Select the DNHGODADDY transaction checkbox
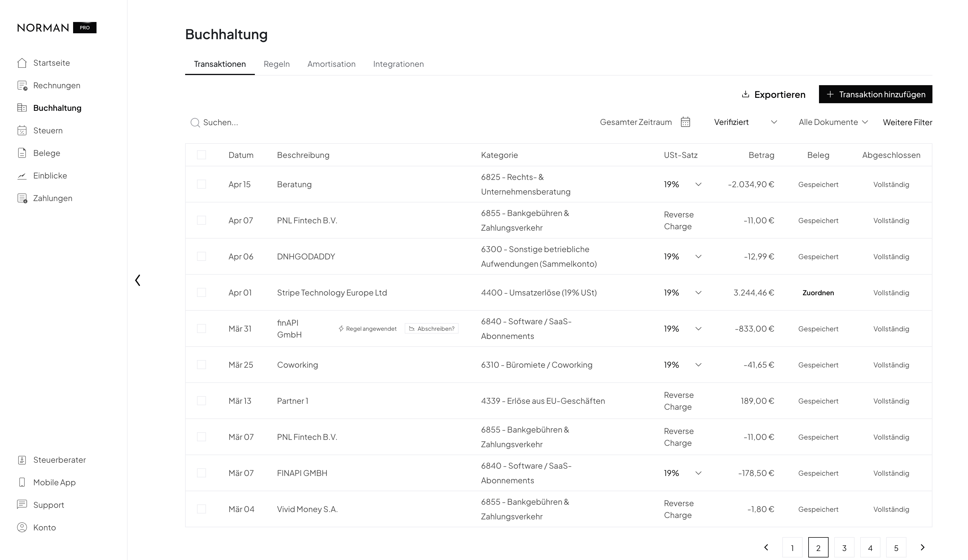 [x=201, y=257]
